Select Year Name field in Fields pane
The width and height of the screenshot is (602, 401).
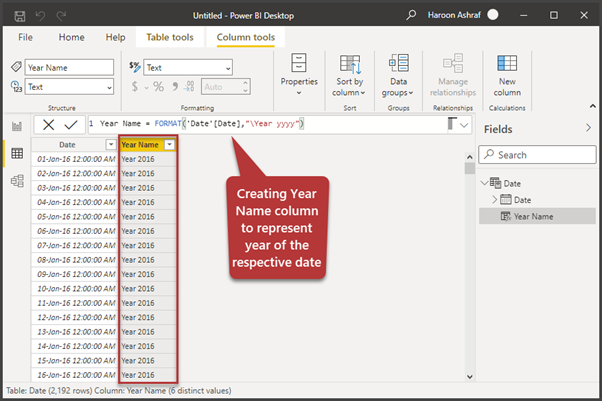click(537, 216)
